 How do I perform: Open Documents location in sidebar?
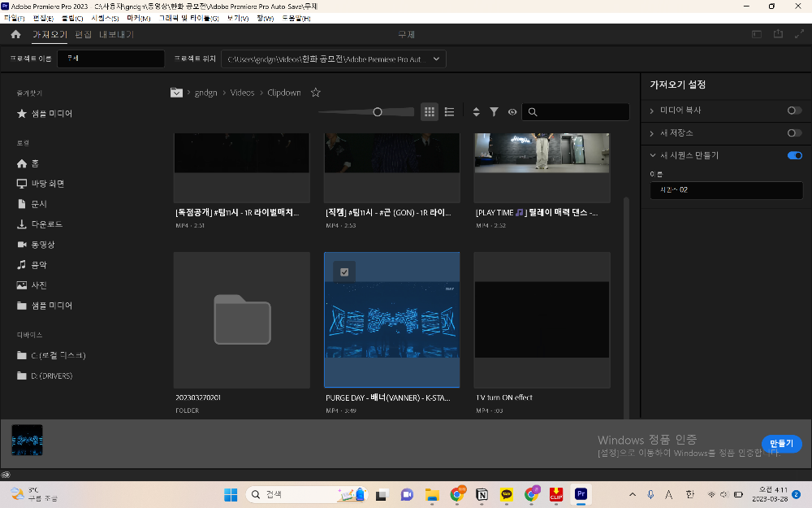pyautogui.click(x=32, y=204)
